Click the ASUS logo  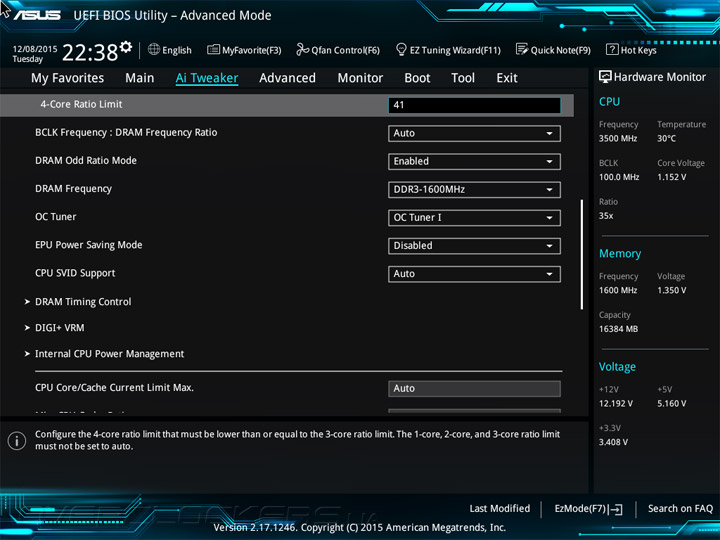coord(37,15)
